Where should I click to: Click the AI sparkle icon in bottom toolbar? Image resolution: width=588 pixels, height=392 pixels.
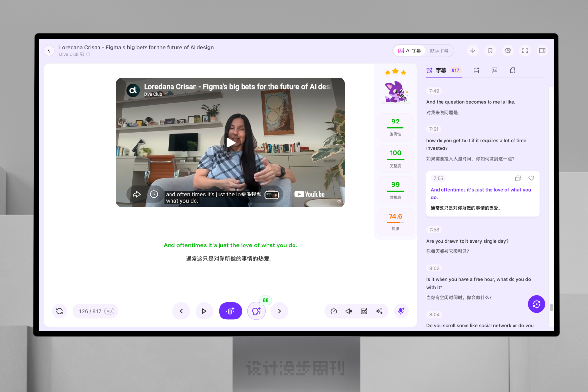[379, 311]
